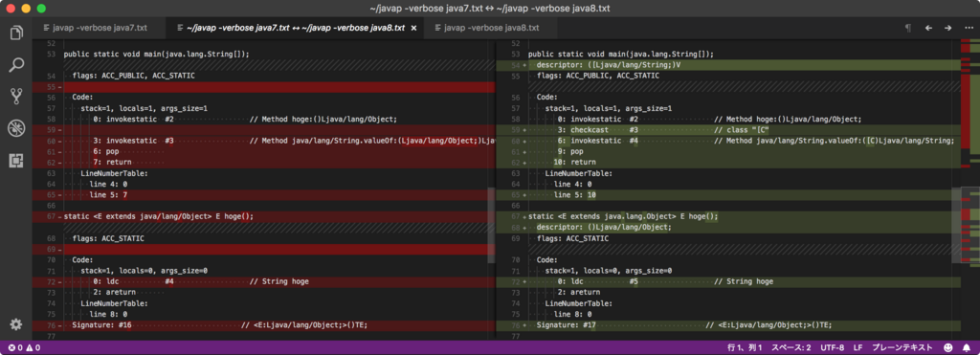Click '7: return' in left pane
The width and height of the screenshot is (980, 355).
tap(113, 163)
